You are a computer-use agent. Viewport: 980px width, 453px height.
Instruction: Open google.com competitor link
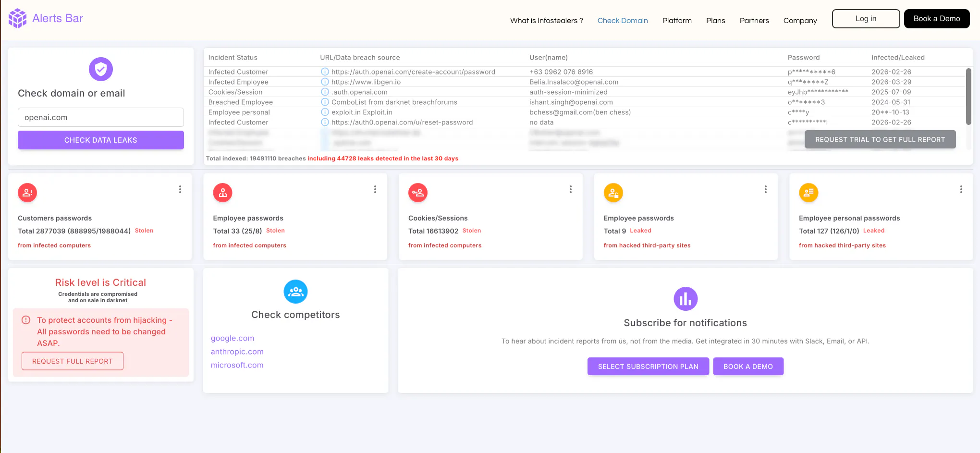233,338
